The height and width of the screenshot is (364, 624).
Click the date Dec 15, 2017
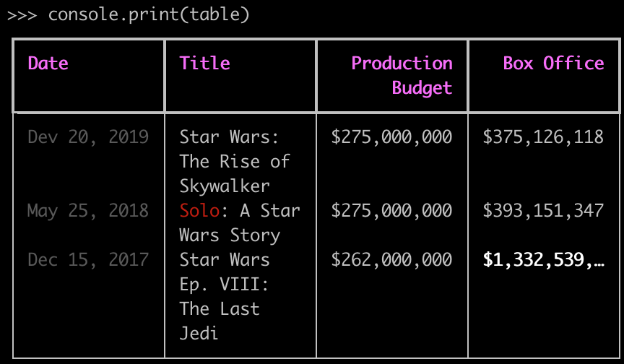[x=88, y=260]
